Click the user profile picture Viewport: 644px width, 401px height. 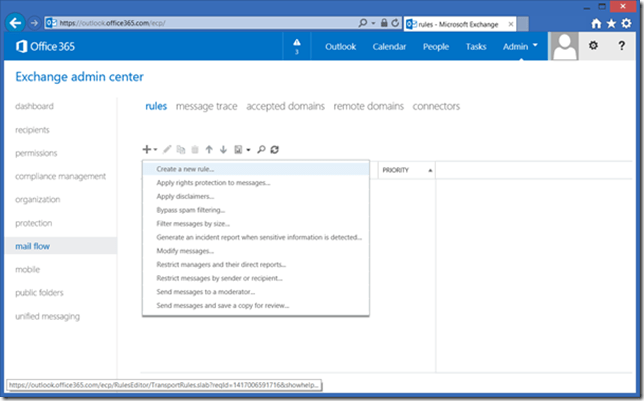(x=564, y=46)
